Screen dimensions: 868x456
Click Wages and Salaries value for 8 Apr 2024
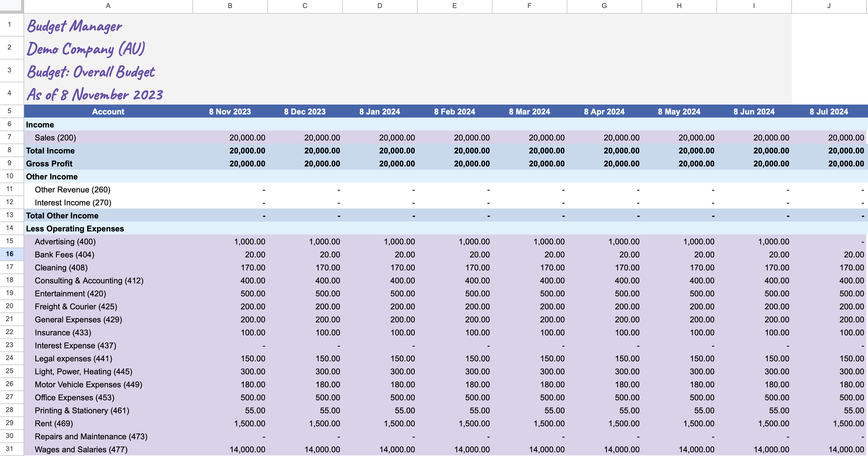604,449
